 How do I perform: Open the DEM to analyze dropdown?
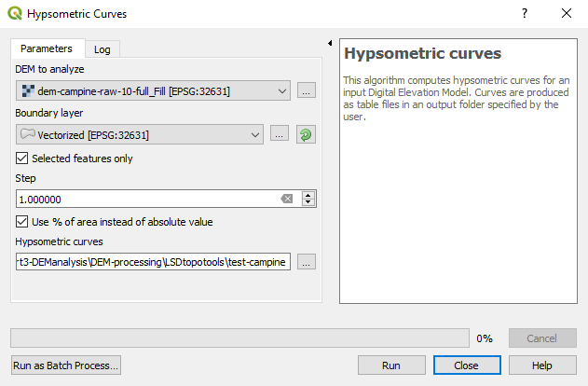(282, 90)
